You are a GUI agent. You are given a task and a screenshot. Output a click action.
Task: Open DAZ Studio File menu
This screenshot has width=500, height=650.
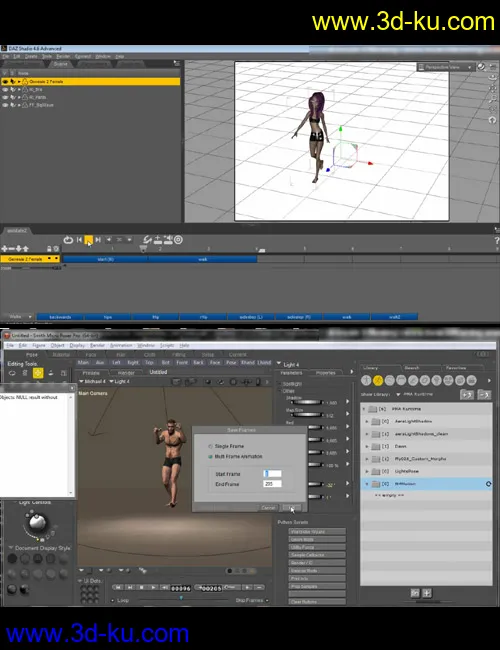click(5, 56)
